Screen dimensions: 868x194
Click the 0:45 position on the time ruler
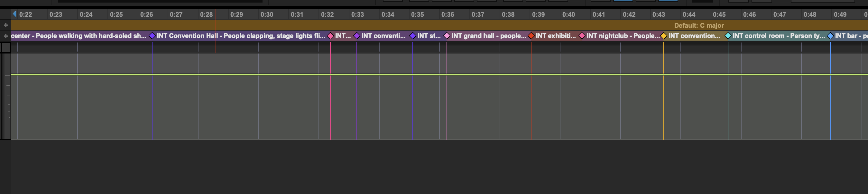(719, 15)
